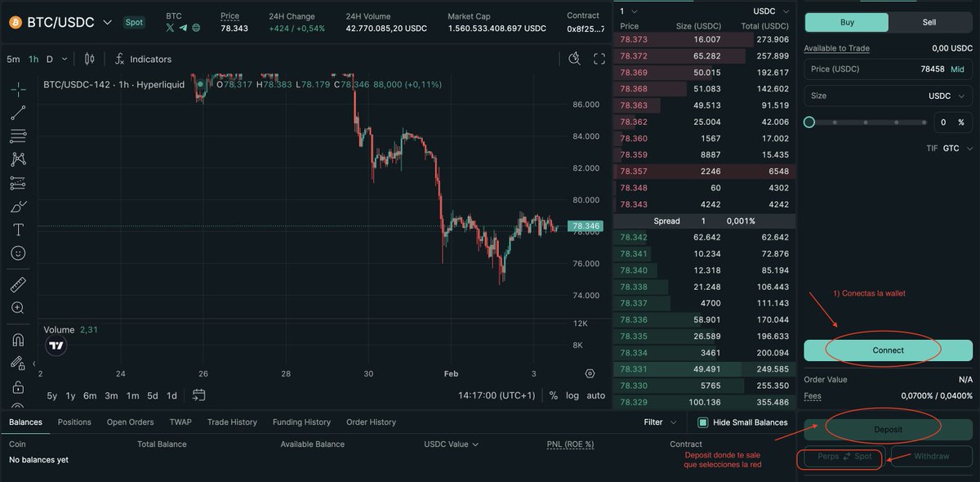Open order book USDC denomination dropdown

tap(771, 11)
